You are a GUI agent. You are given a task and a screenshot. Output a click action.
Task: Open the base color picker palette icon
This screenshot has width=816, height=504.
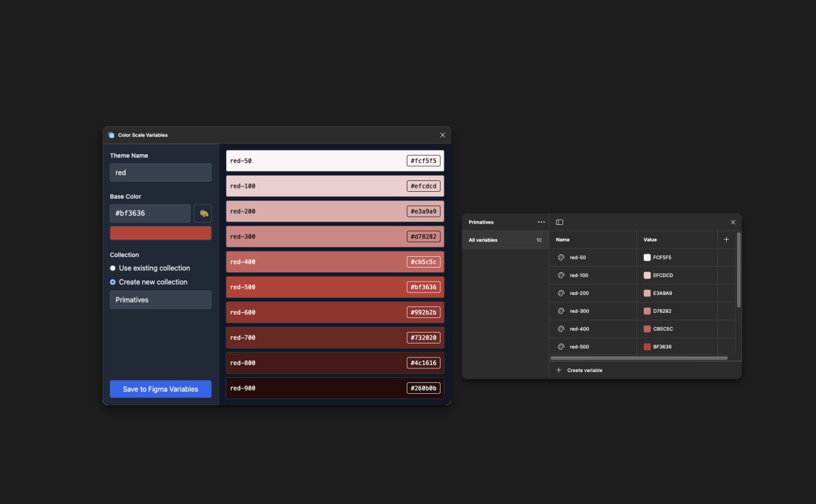point(203,213)
